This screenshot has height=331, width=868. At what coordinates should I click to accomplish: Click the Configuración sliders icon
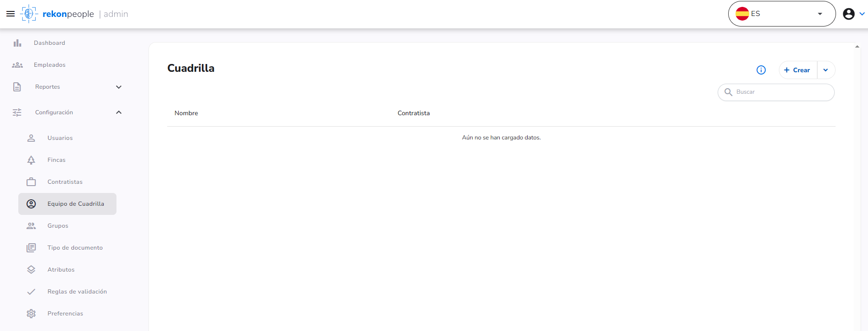click(x=17, y=112)
